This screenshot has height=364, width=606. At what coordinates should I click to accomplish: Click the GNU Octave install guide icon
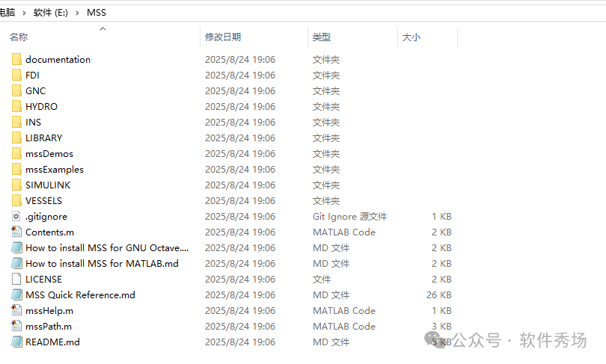pos(16,248)
